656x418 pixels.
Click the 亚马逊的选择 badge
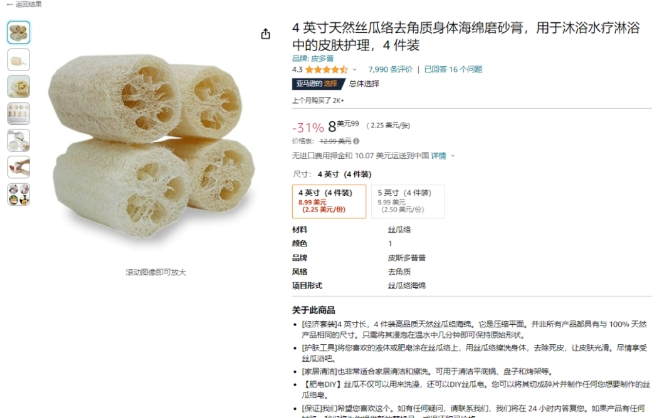[x=318, y=84]
